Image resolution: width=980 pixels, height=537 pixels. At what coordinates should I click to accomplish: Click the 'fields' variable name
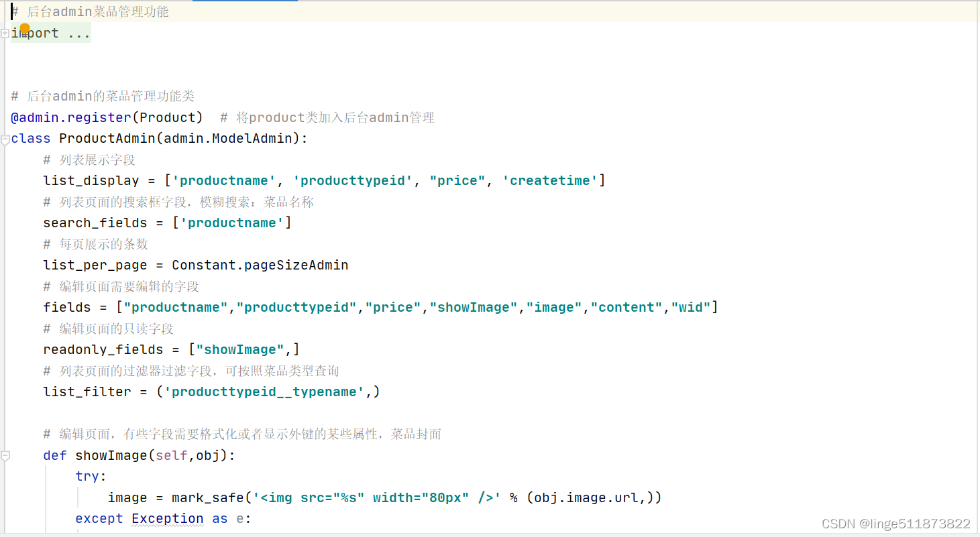tap(67, 307)
